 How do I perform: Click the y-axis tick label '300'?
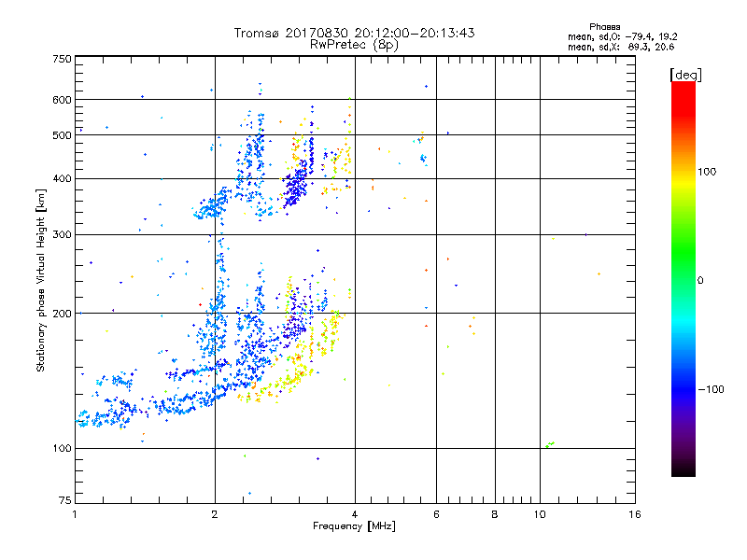pos(63,235)
